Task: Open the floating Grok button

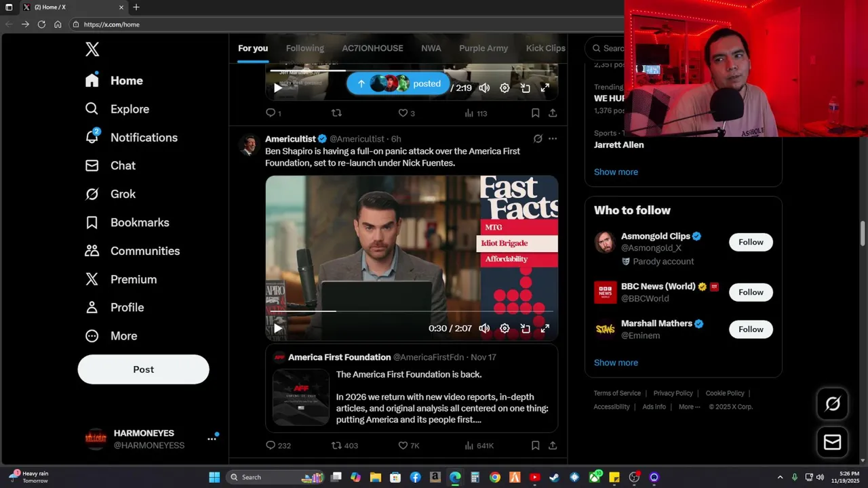Action: point(832,405)
